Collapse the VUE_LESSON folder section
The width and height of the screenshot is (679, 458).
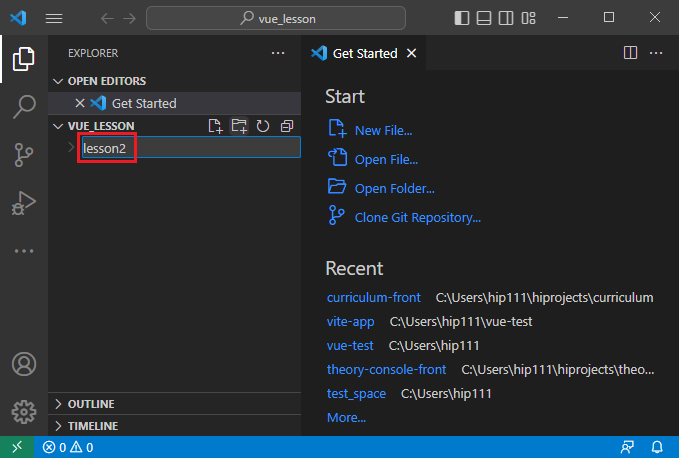[58, 126]
